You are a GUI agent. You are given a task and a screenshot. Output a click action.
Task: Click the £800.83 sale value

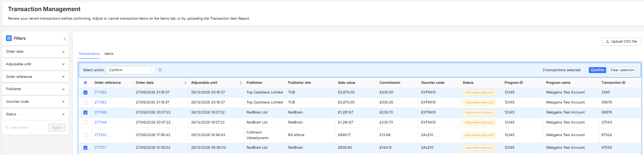pyautogui.click(x=345, y=148)
